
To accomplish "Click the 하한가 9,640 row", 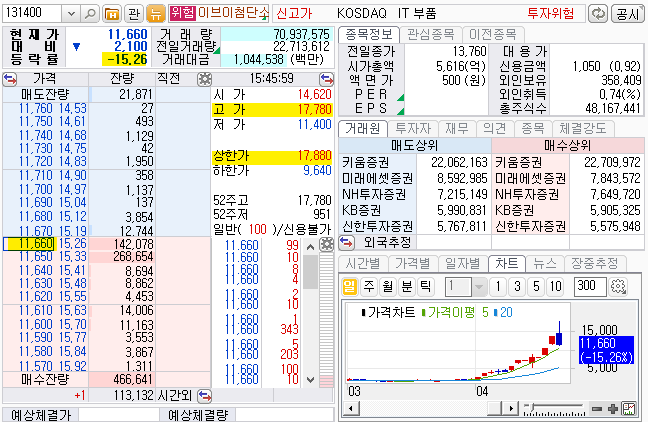I will coord(272,170).
